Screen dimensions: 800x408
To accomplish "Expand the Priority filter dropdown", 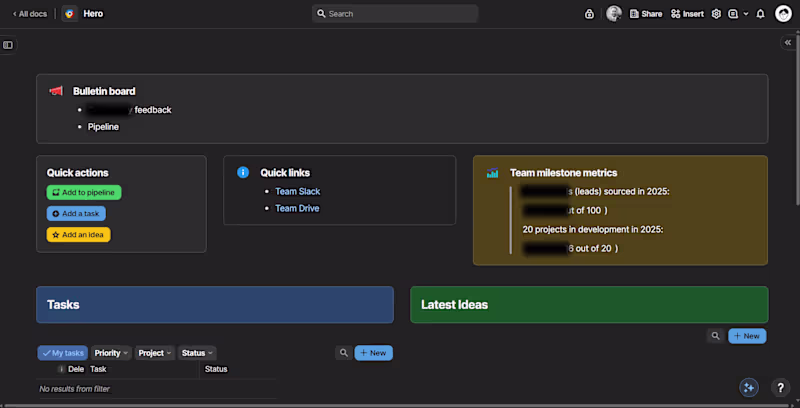I will click(x=111, y=353).
